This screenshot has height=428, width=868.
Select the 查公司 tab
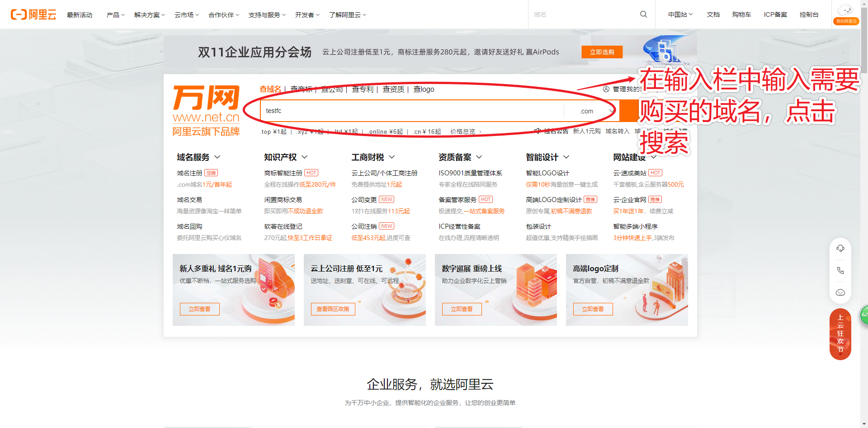pyautogui.click(x=332, y=89)
